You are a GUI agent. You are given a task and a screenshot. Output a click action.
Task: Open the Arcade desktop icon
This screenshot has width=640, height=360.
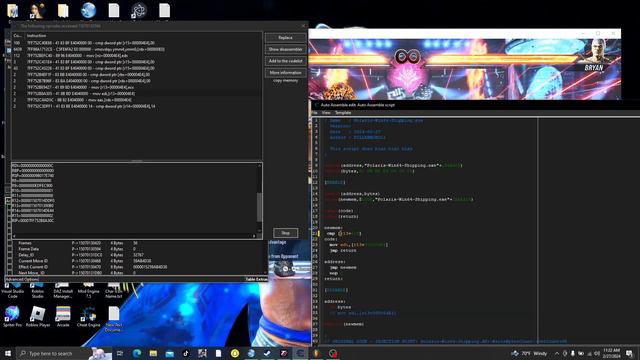[63, 317]
